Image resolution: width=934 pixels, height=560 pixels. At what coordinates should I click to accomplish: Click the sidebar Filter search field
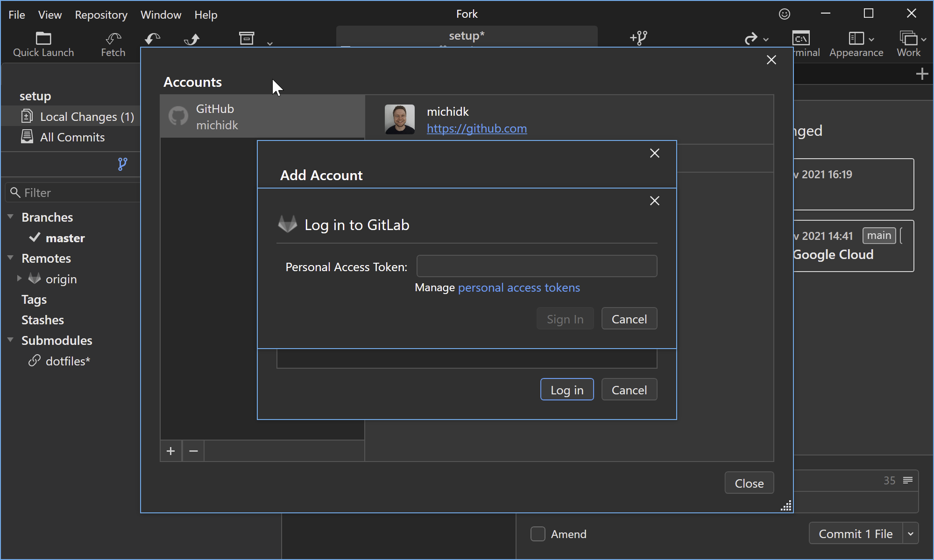[x=74, y=192]
